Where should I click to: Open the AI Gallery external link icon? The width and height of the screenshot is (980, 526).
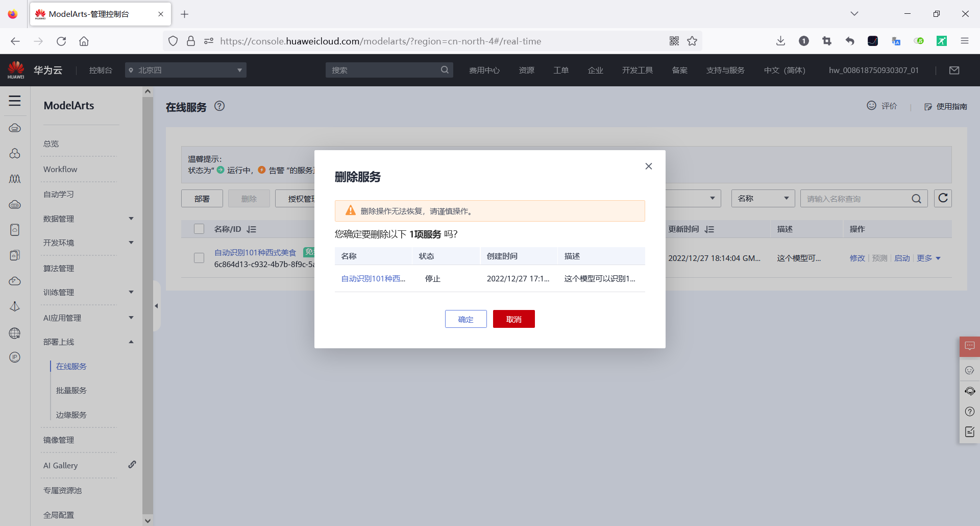pos(132,465)
